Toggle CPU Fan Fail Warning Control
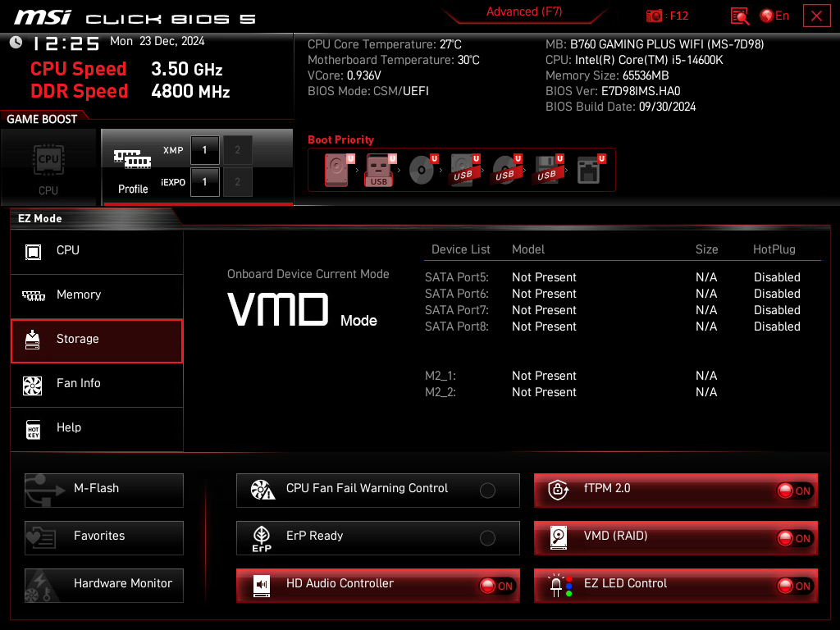840x630 pixels. pyautogui.click(x=487, y=491)
